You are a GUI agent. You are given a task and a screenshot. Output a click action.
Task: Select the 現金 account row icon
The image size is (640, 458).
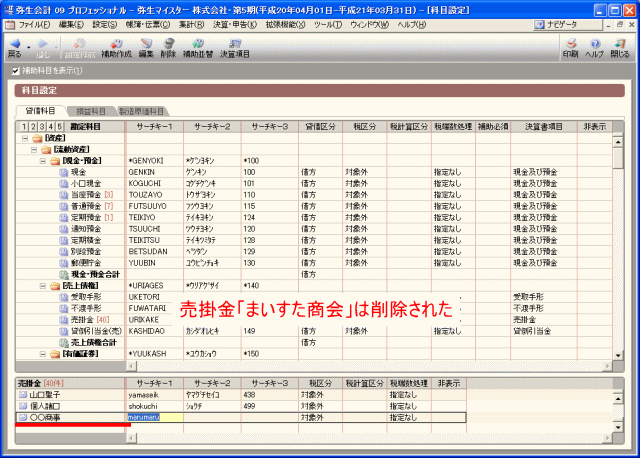(x=64, y=172)
